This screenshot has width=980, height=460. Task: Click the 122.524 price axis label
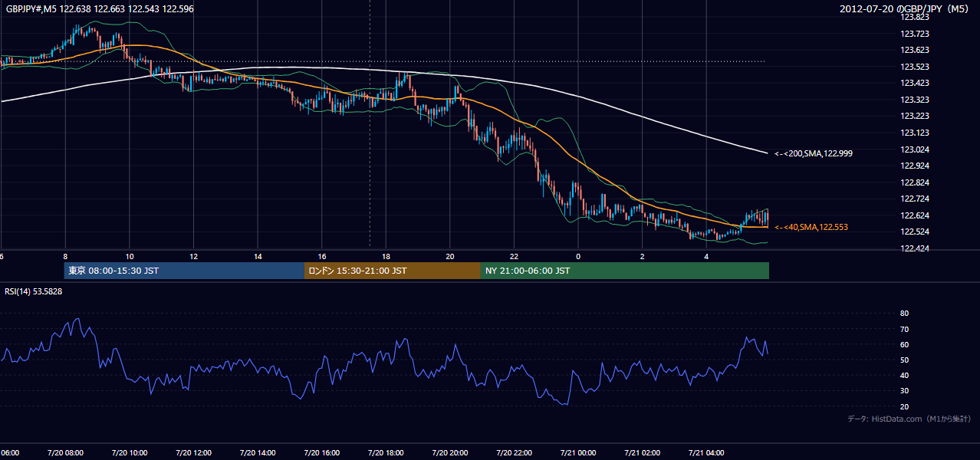point(914,232)
